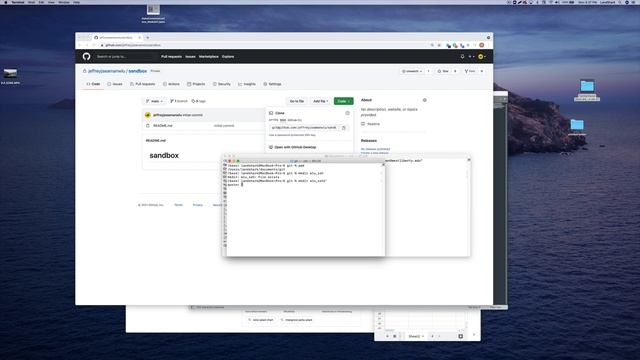Open the README.md file in file list
The width and height of the screenshot is (640, 360).
point(163,126)
